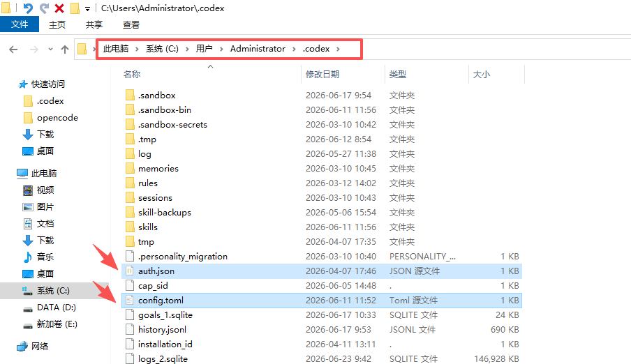Select the logs_2.sqlite file name

(x=163, y=359)
